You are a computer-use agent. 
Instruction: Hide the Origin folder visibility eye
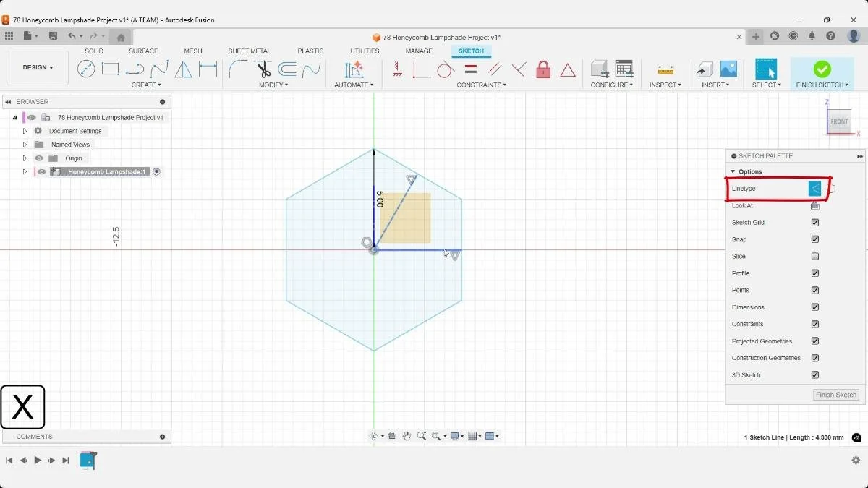tap(39, 158)
